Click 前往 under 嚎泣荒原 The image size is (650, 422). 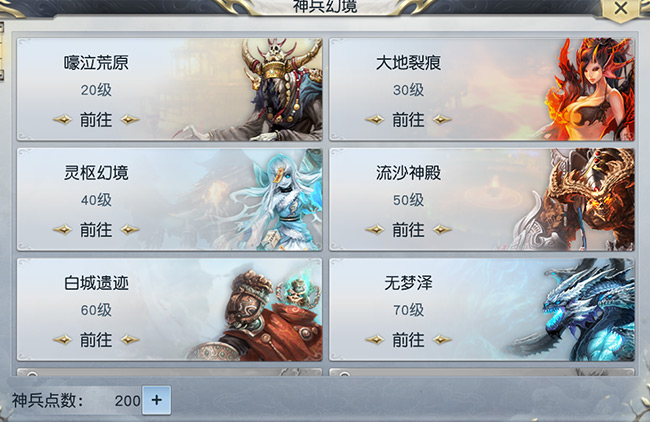click(96, 120)
